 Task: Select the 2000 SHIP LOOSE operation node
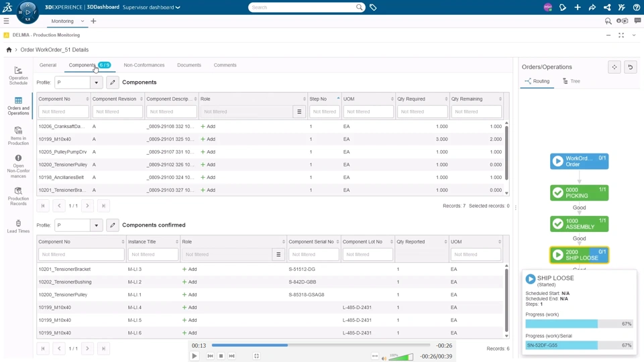pos(579,255)
